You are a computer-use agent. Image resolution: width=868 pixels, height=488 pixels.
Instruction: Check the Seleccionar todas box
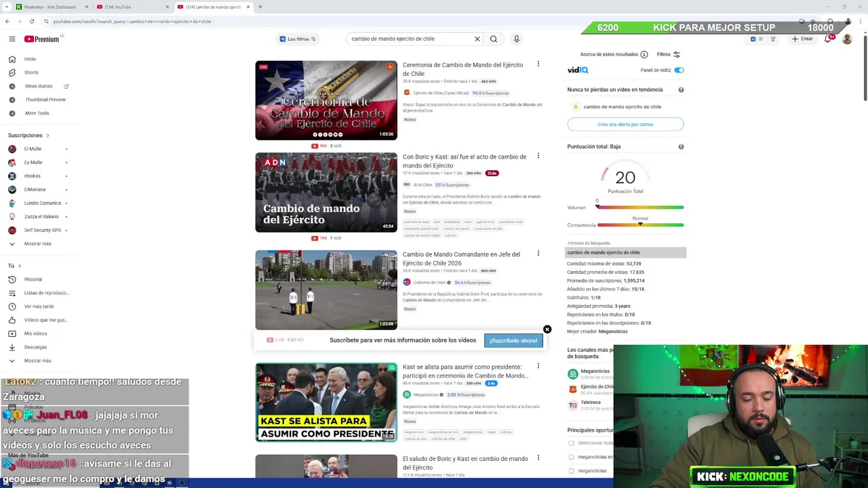click(x=571, y=443)
